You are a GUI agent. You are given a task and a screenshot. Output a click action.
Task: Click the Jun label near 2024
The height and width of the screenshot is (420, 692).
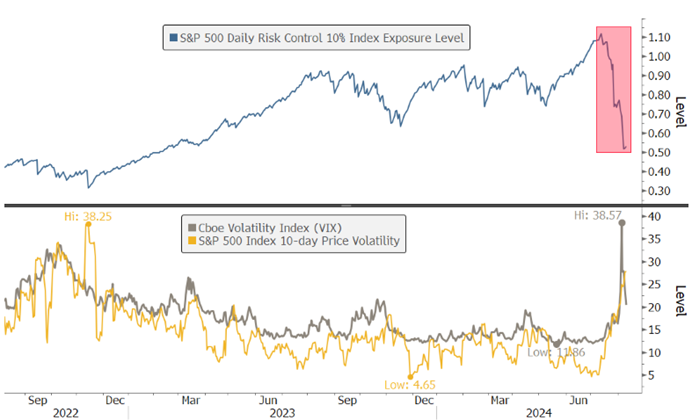click(578, 400)
